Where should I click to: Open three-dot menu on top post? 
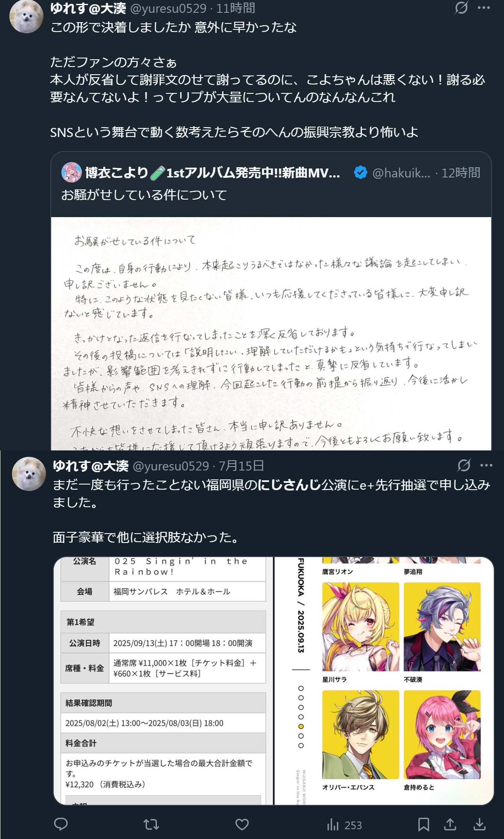[484, 8]
